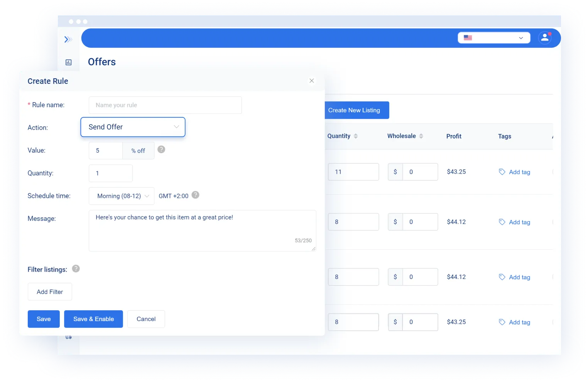Click the quantity field showing 11
The height and width of the screenshot is (382, 588).
(x=353, y=172)
